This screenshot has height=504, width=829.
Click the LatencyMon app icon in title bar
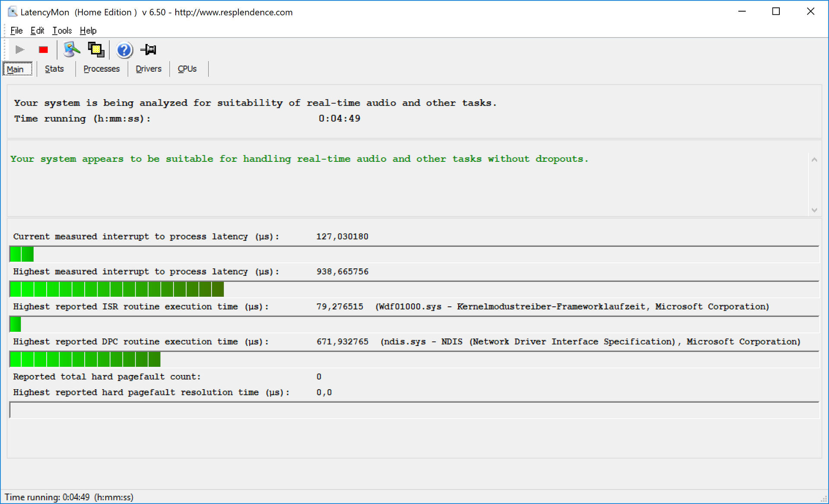tap(13, 12)
